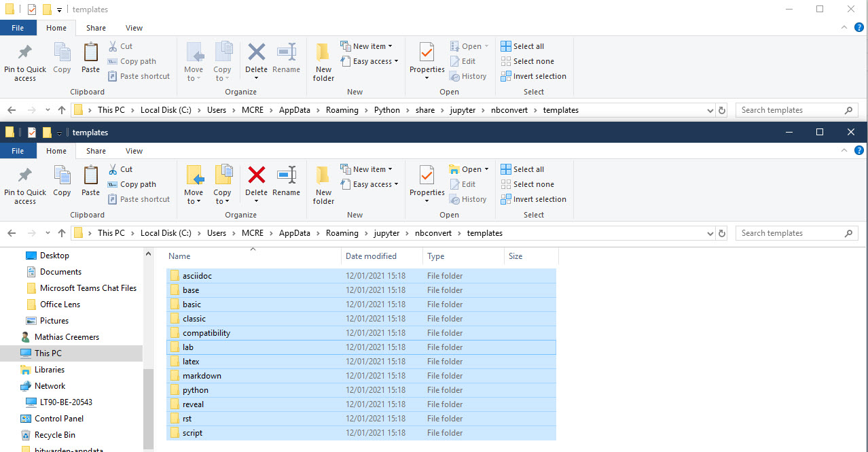
Task: Click the refresh icon in the address bar
Action: [721, 232]
